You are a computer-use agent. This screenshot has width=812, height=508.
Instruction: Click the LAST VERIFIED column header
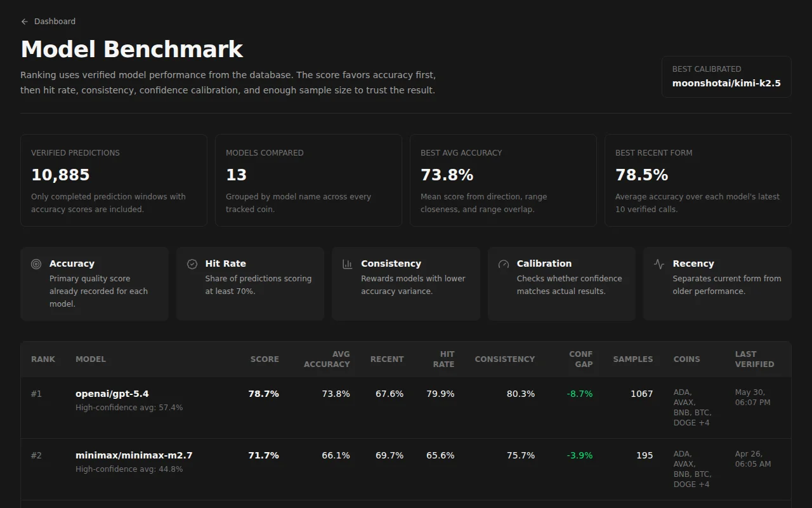(754, 359)
